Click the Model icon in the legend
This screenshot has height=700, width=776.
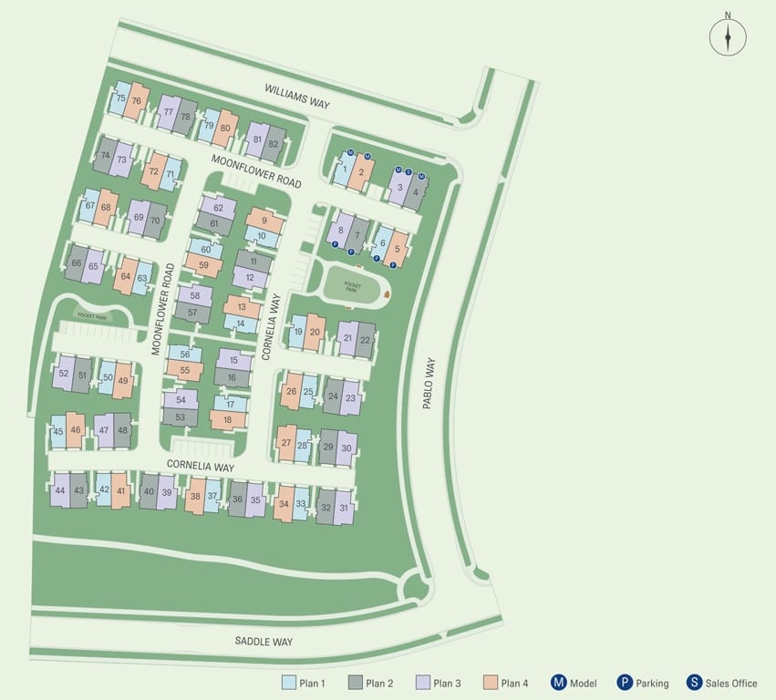[x=558, y=682]
